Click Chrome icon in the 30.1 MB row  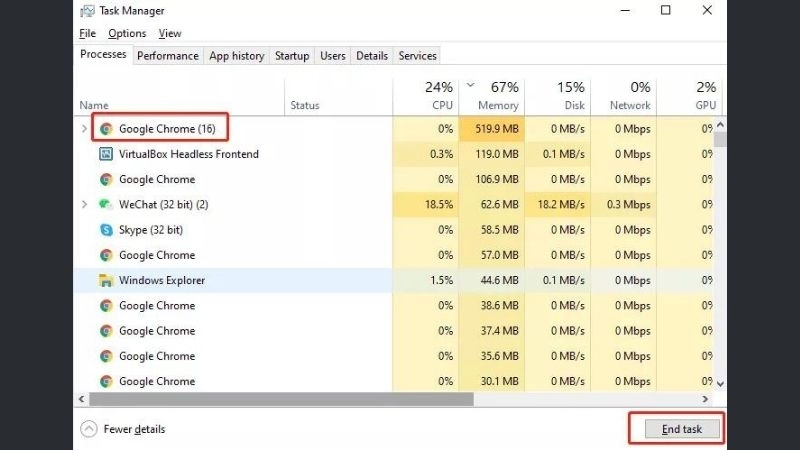(x=106, y=381)
